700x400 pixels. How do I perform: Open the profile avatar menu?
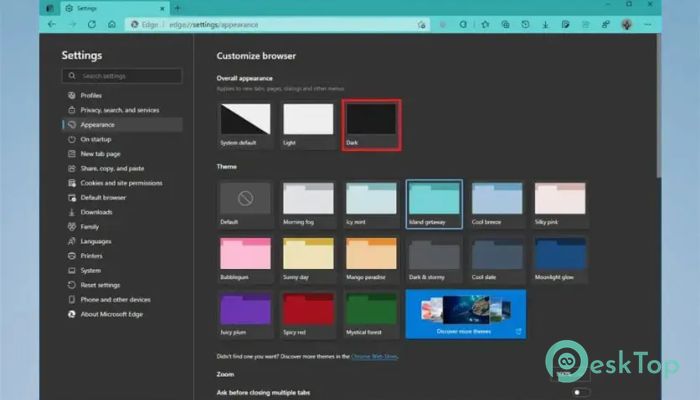tap(626, 25)
